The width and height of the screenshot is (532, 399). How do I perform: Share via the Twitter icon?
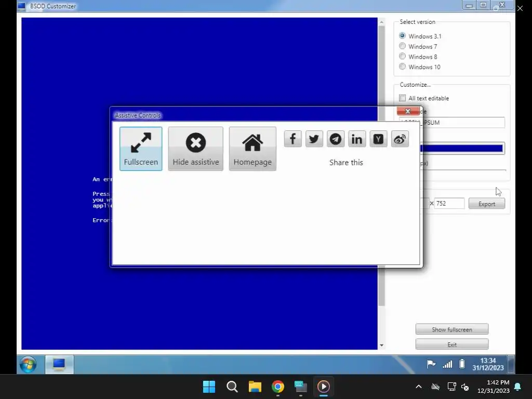(x=314, y=139)
